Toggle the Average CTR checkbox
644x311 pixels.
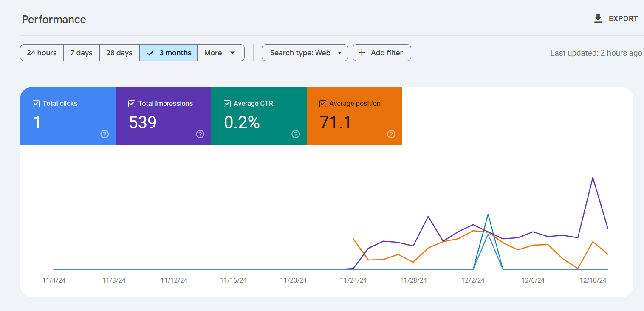[x=227, y=104]
